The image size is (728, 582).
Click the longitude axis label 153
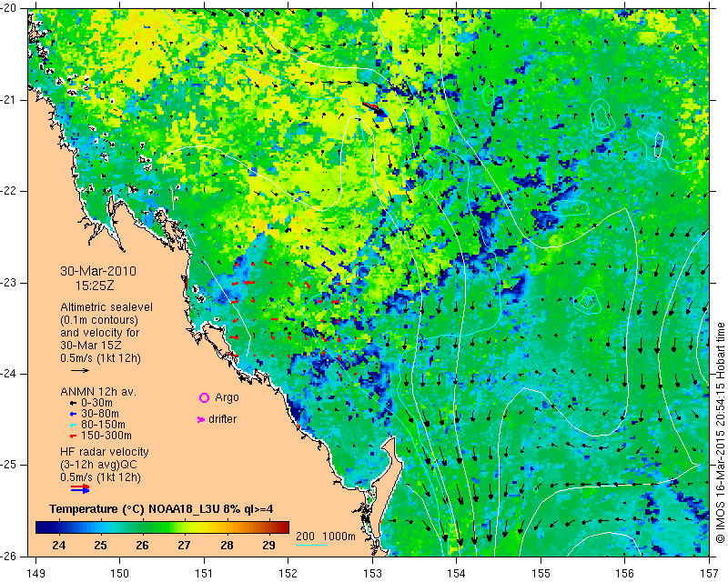(x=372, y=574)
